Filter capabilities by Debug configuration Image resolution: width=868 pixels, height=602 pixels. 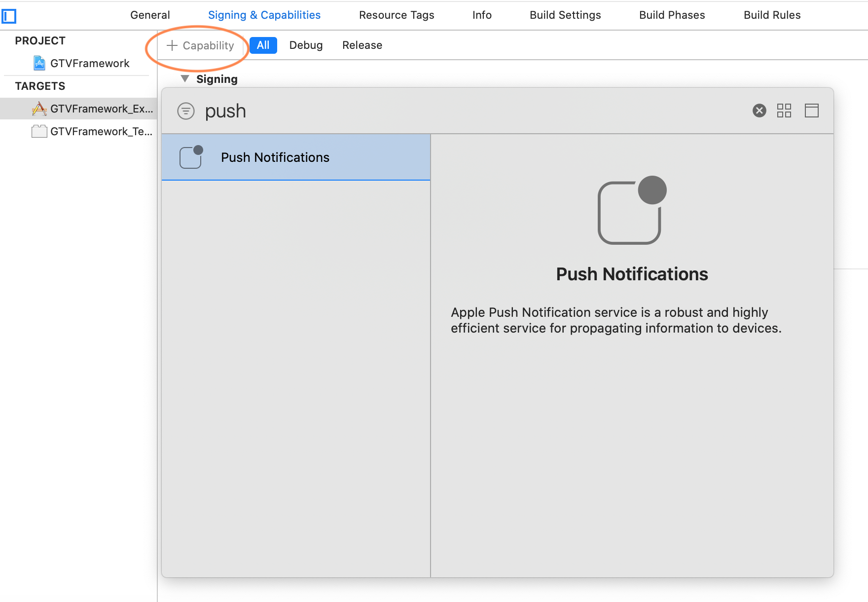click(306, 45)
